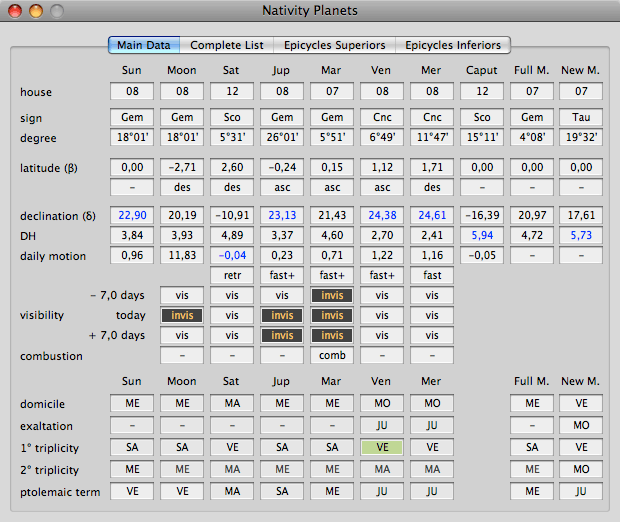
Task: Click Saturn daily motion value -0,04
Action: click(232, 255)
